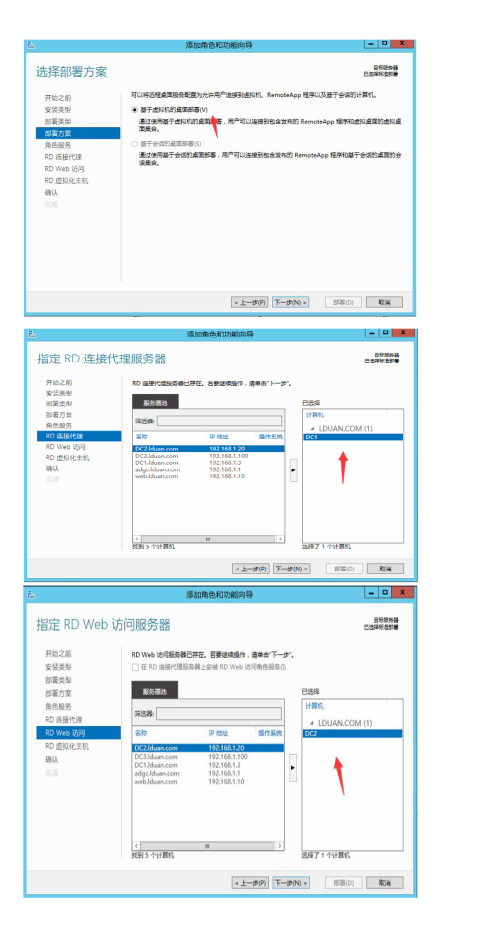This screenshot has width=500, height=935.
Task: Select DC2 in 已选择 computer list
Action: point(353,733)
